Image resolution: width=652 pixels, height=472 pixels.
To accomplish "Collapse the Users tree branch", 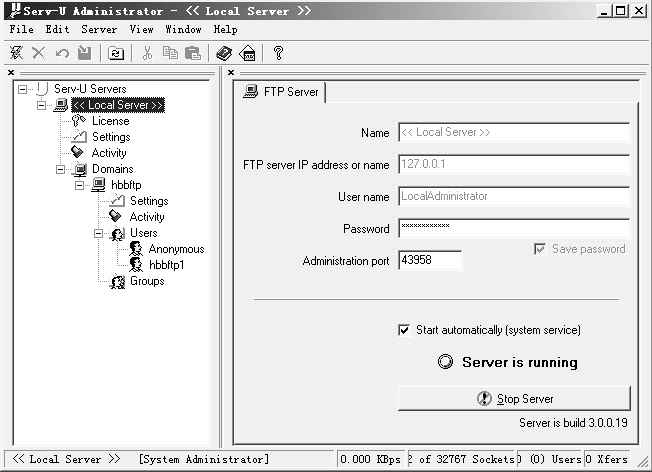I will click(x=99, y=233).
